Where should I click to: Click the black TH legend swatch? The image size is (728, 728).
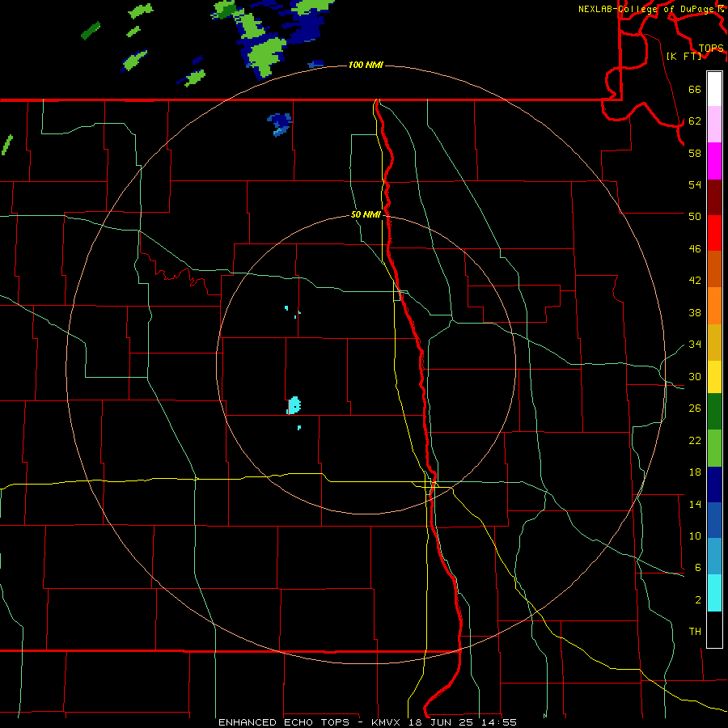point(714,629)
